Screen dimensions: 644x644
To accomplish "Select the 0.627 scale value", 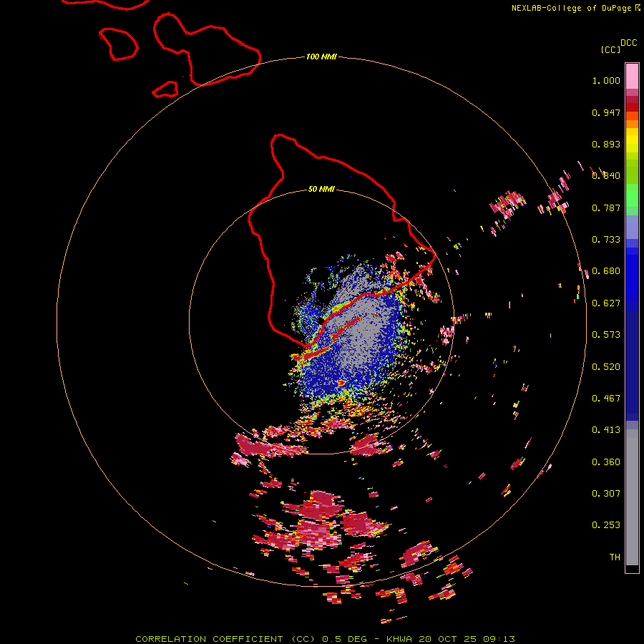I will pyautogui.click(x=606, y=303).
